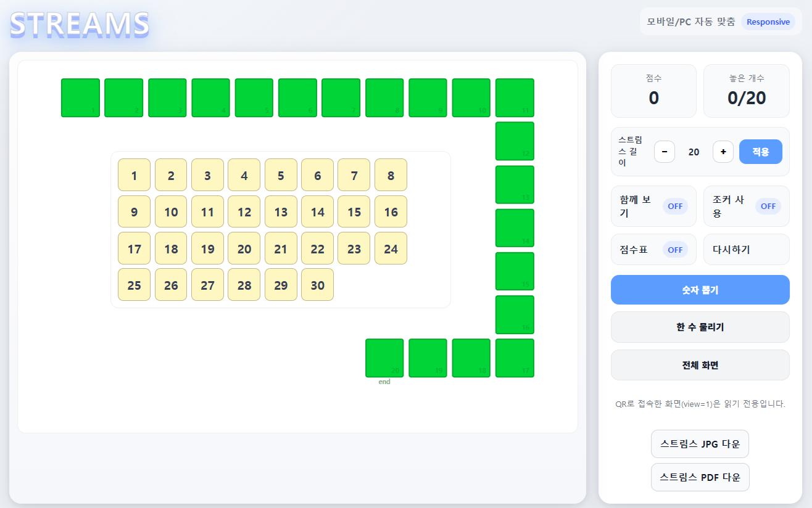Increase stream length with plus button

(723, 152)
